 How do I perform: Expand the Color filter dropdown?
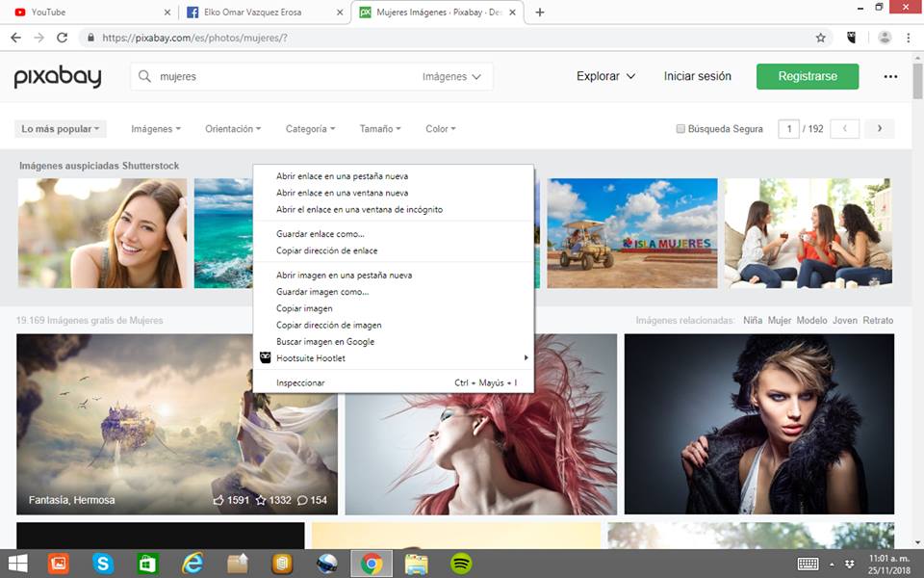click(x=440, y=129)
